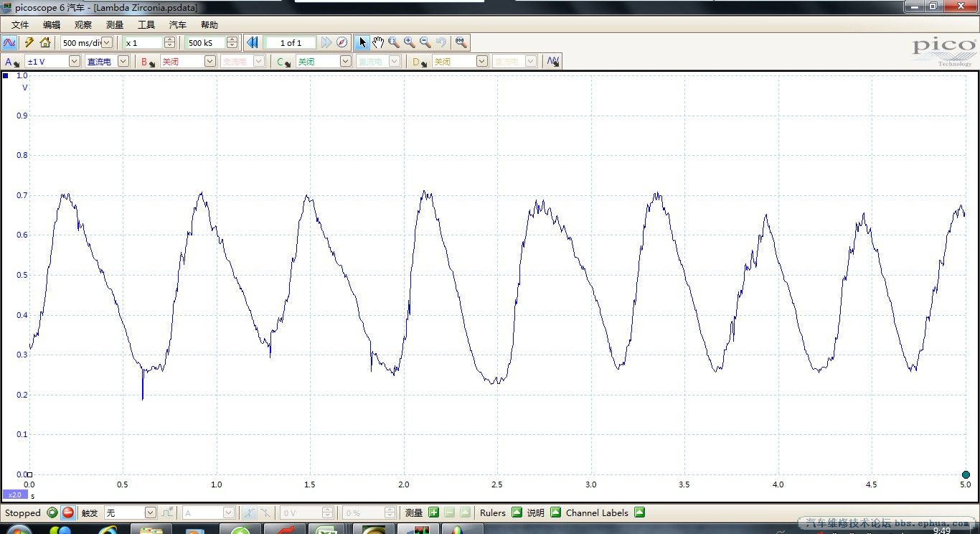This screenshot has width=980, height=534.
Task: Select the pointer selection tool
Action: tap(362, 42)
